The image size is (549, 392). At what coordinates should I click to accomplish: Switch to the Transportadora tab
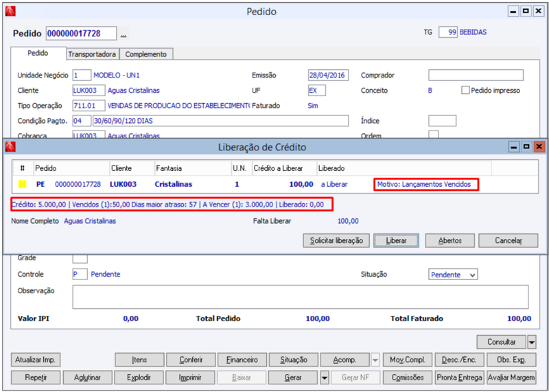(92, 55)
